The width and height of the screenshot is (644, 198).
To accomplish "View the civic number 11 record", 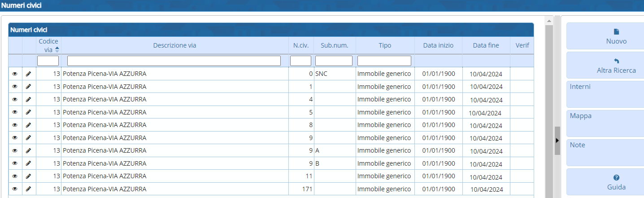I will [15, 176].
